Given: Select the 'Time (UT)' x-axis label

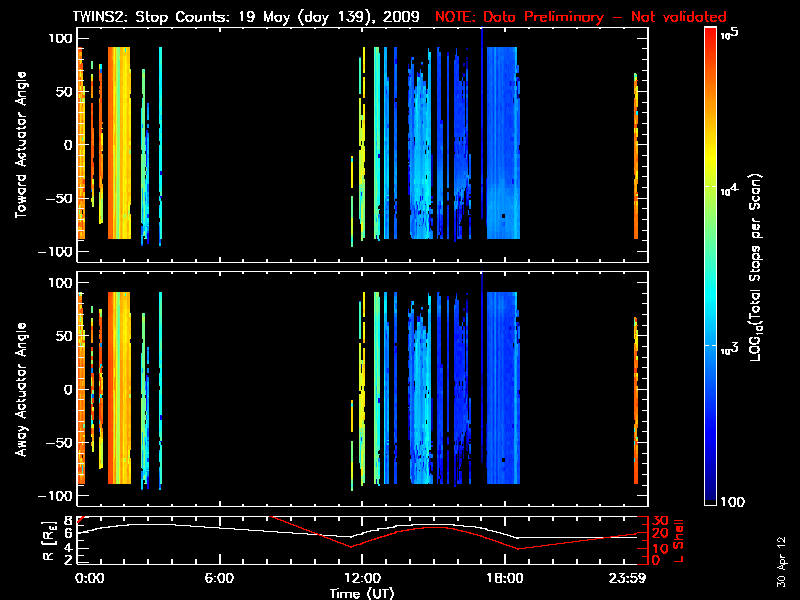Looking at the screenshot, I should pyautogui.click(x=363, y=593).
